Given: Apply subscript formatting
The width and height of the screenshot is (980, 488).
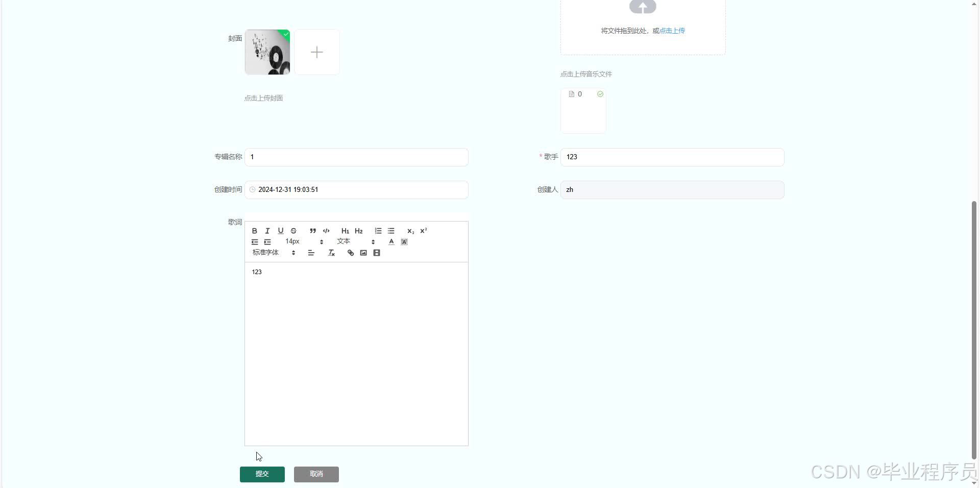Looking at the screenshot, I should coord(410,231).
